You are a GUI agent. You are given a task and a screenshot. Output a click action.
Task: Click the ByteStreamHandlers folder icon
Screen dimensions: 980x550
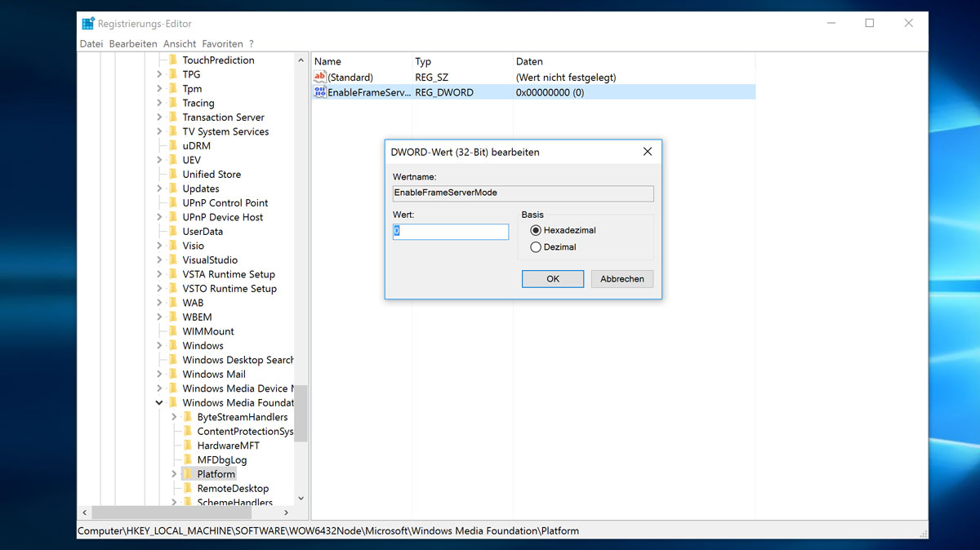pyautogui.click(x=188, y=417)
